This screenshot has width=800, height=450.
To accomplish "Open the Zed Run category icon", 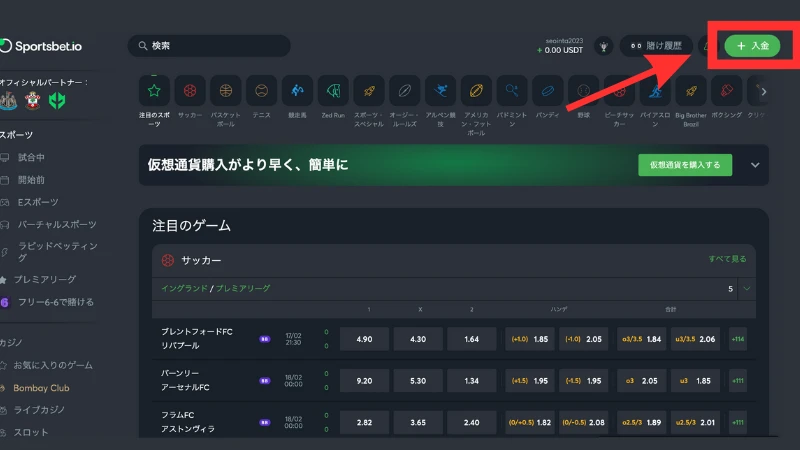I will coord(333,91).
